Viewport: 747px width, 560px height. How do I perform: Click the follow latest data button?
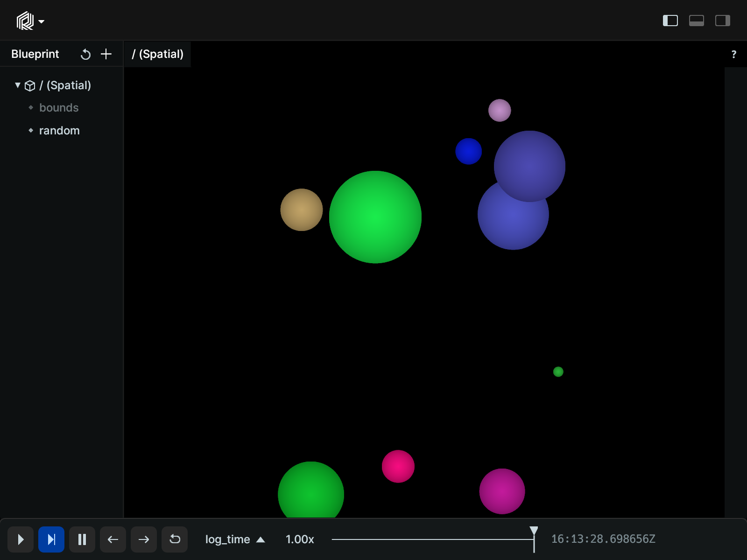pos(51,539)
